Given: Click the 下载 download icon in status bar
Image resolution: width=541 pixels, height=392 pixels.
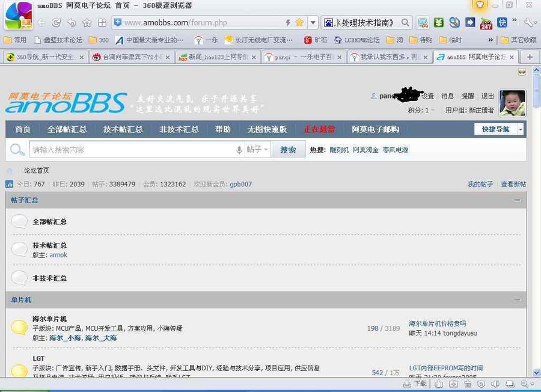Looking at the screenshot, I should click(415, 384).
